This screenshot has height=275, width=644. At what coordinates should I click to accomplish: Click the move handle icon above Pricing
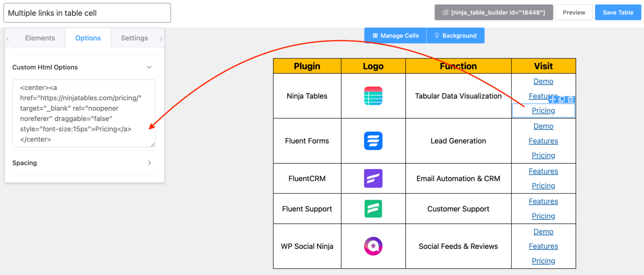point(553,100)
